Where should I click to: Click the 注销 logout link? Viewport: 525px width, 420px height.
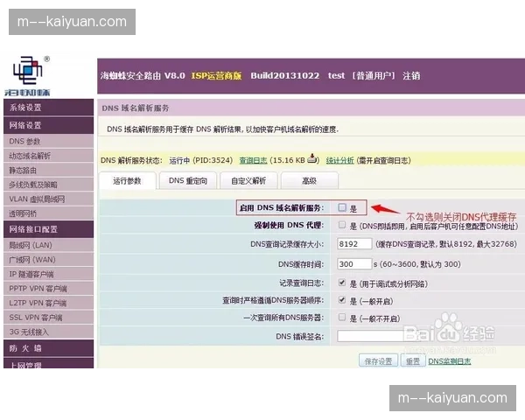point(411,76)
